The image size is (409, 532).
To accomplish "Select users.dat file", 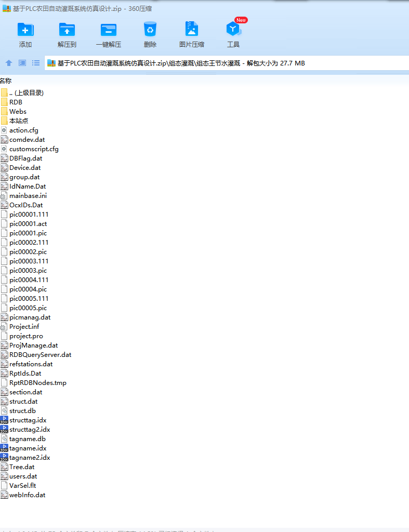I will (x=23, y=476).
